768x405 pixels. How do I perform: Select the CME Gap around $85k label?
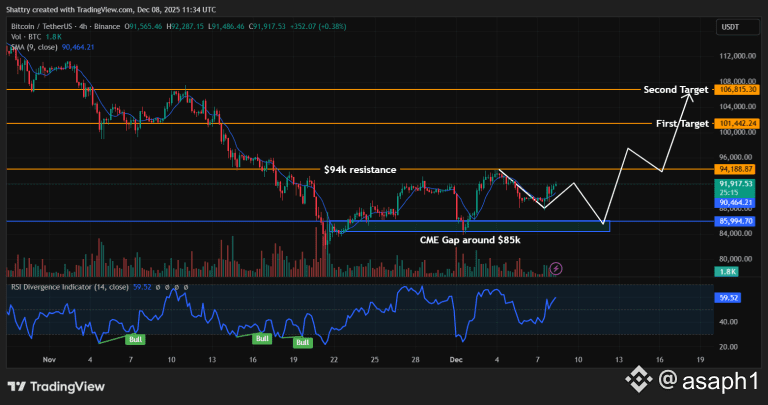click(x=470, y=240)
